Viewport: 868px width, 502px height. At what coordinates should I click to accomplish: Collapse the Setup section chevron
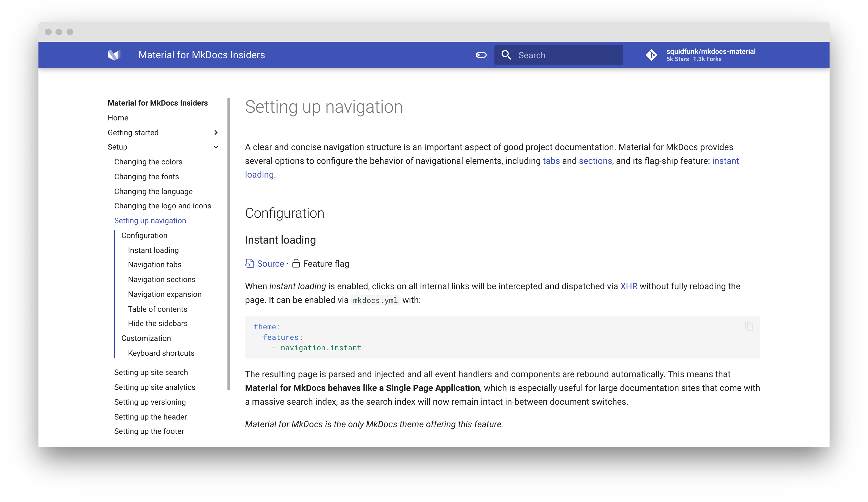(216, 147)
